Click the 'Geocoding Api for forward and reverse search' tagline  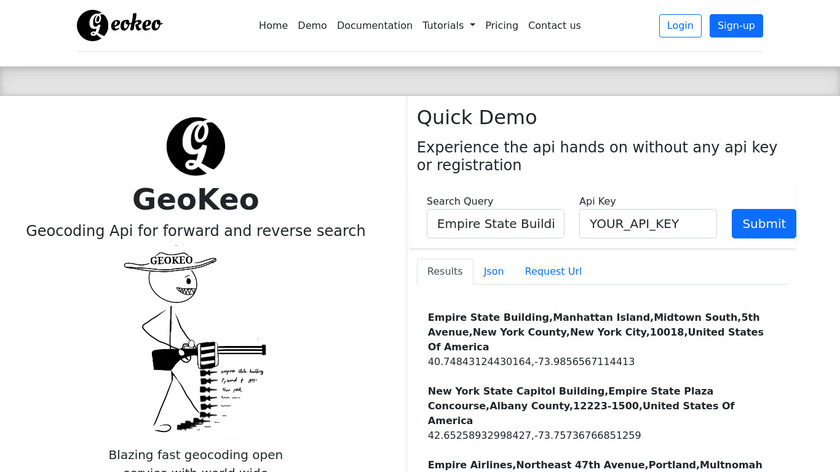tap(196, 230)
